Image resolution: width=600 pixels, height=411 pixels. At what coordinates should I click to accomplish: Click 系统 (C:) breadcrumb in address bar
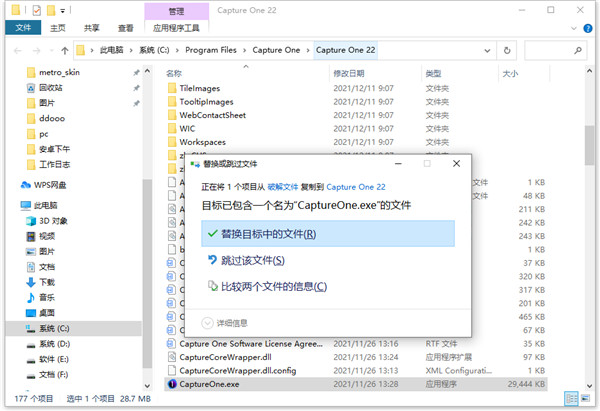[x=154, y=50]
